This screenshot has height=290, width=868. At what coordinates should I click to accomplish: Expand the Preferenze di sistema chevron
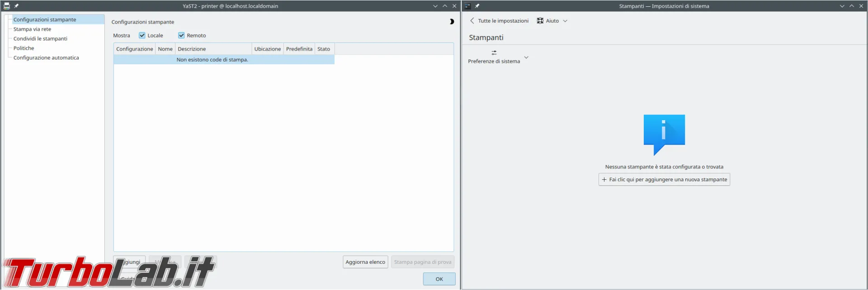(x=526, y=57)
